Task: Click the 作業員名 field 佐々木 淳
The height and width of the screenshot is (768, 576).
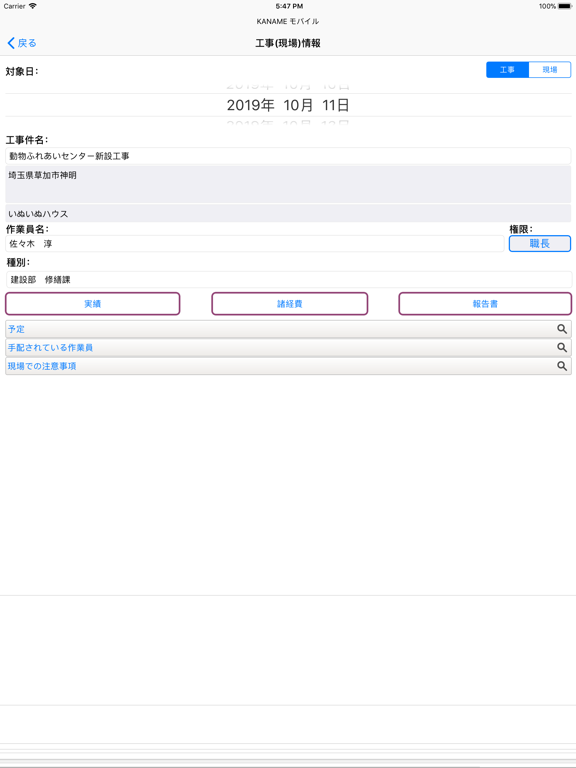Action: (x=255, y=243)
